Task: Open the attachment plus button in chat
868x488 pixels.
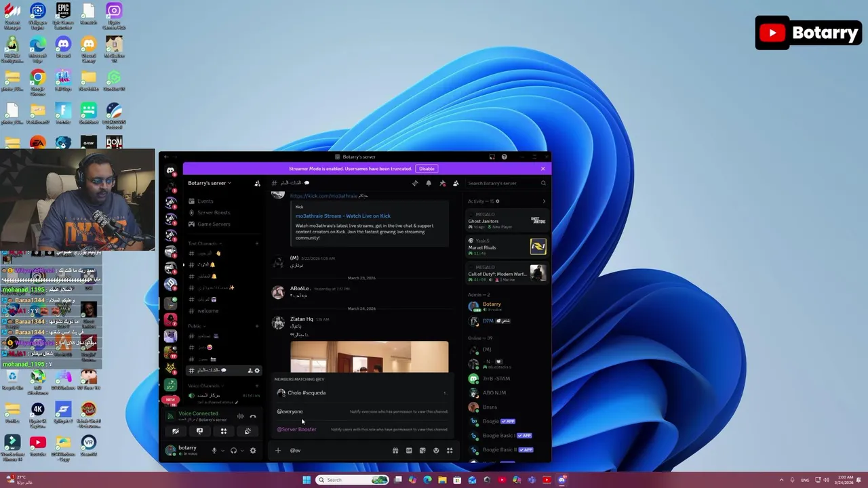Action: coord(277,451)
